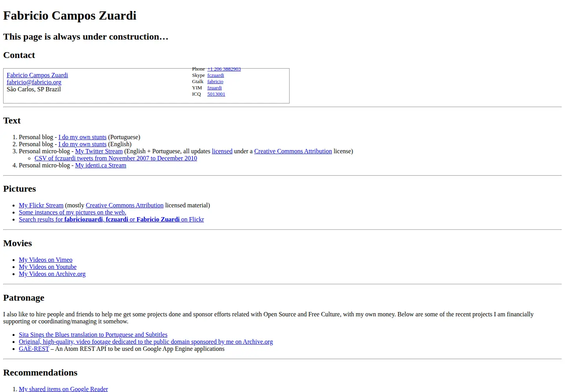The height and width of the screenshot is (392, 565).
Task: Open the YIM fzuardi link
Action: 215,88
